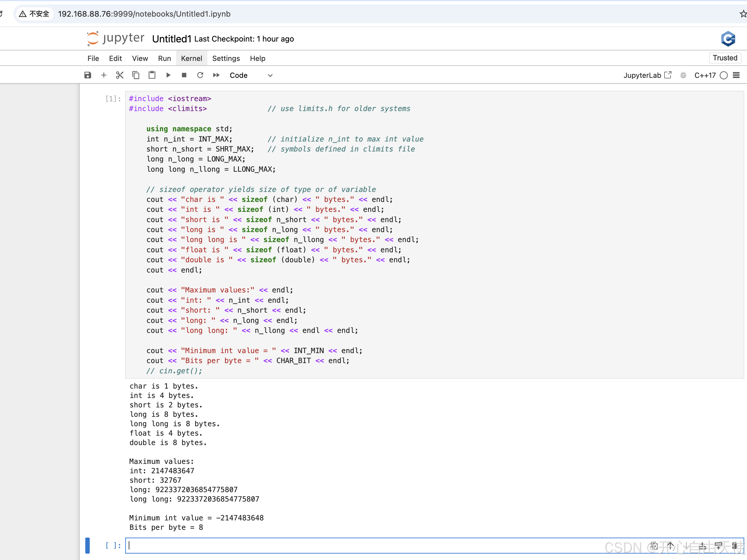Click the 'short: 32767' output line
The height and width of the screenshot is (560, 747).
pos(155,480)
